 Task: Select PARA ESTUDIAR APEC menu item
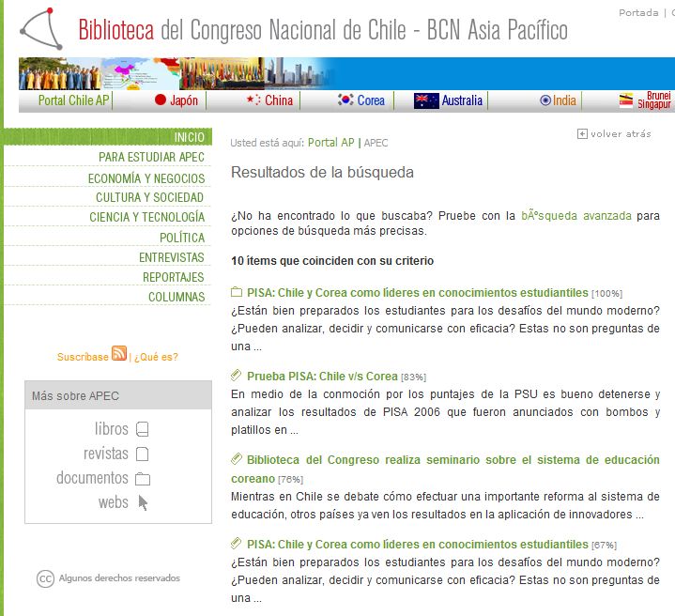point(151,157)
